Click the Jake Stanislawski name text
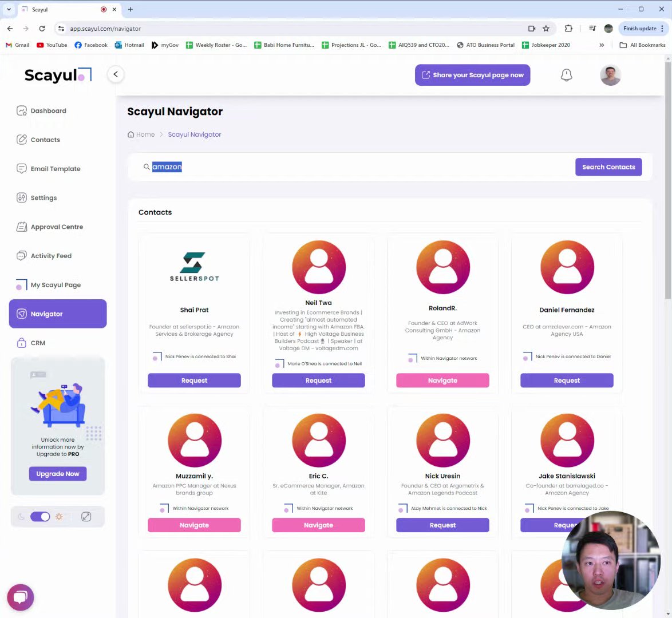Viewport: 672px width, 618px height. click(x=567, y=476)
